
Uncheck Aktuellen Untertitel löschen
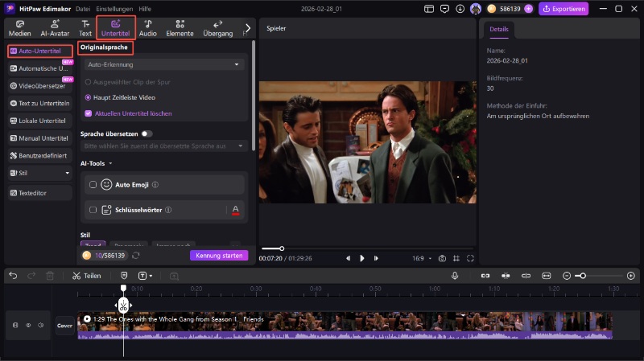coord(89,113)
